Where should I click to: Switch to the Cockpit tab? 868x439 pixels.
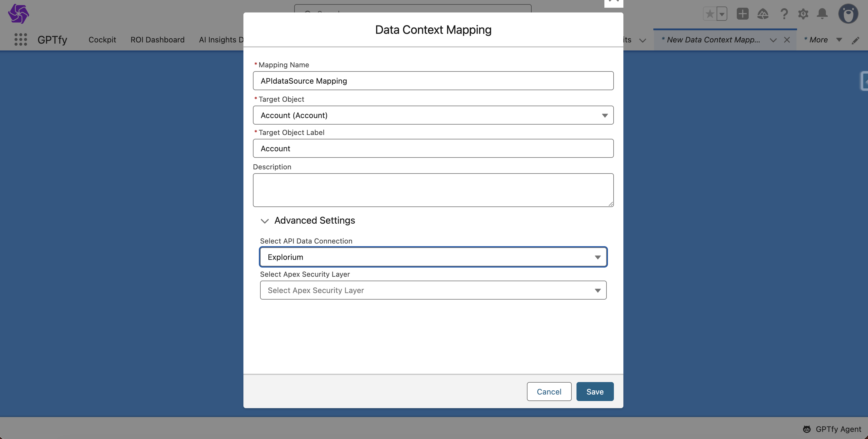coord(102,40)
